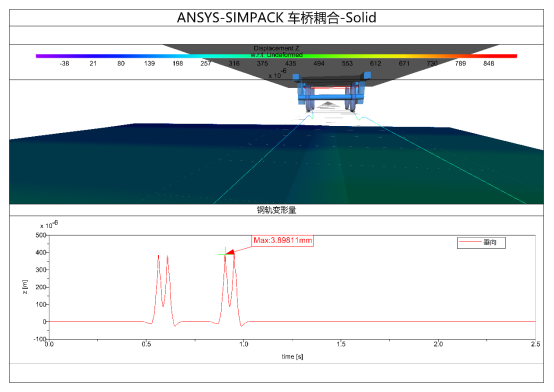
Task: Click the 1.5 tick on time axis
Action: (341, 344)
